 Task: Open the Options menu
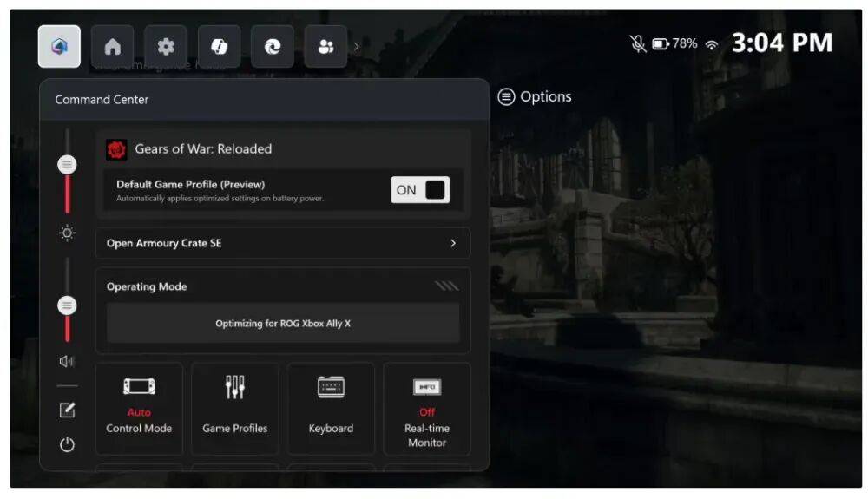pyautogui.click(x=535, y=97)
